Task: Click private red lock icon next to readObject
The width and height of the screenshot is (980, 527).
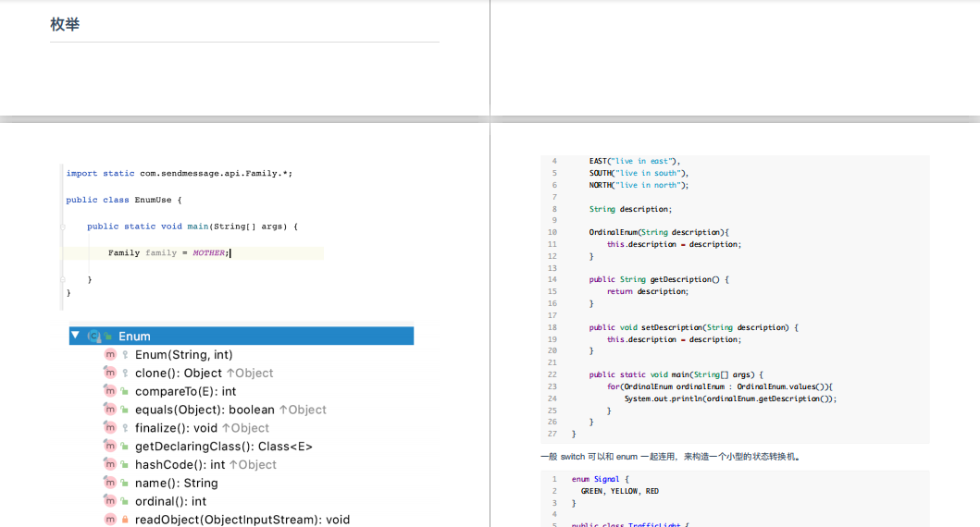Action: [125, 520]
